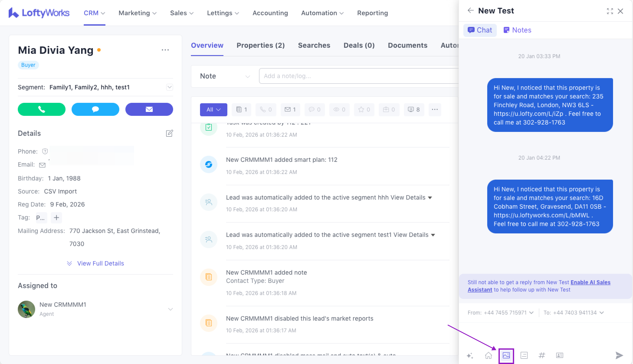The height and width of the screenshot is (364, 633).
Task: Click View Full Details link
Action: 100,263
